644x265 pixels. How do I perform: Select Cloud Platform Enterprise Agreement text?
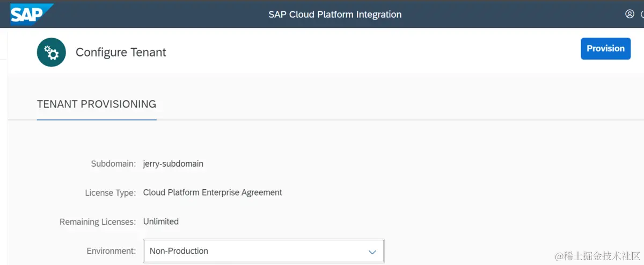(213, 192)
